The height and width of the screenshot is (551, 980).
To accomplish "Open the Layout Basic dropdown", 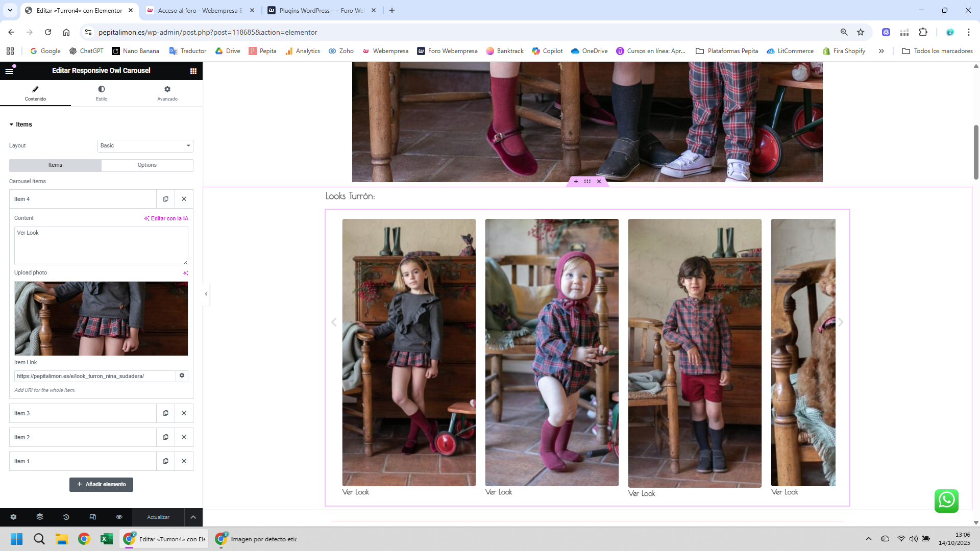I will click(145, 146).
